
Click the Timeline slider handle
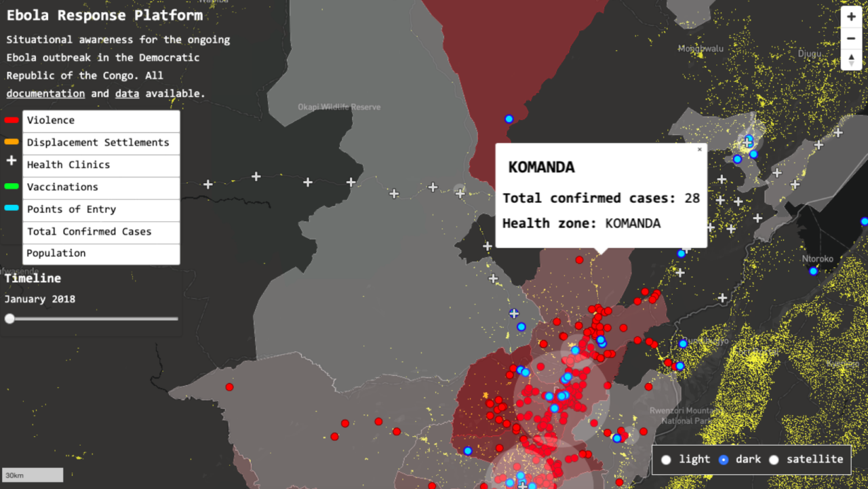pos(9,319)
